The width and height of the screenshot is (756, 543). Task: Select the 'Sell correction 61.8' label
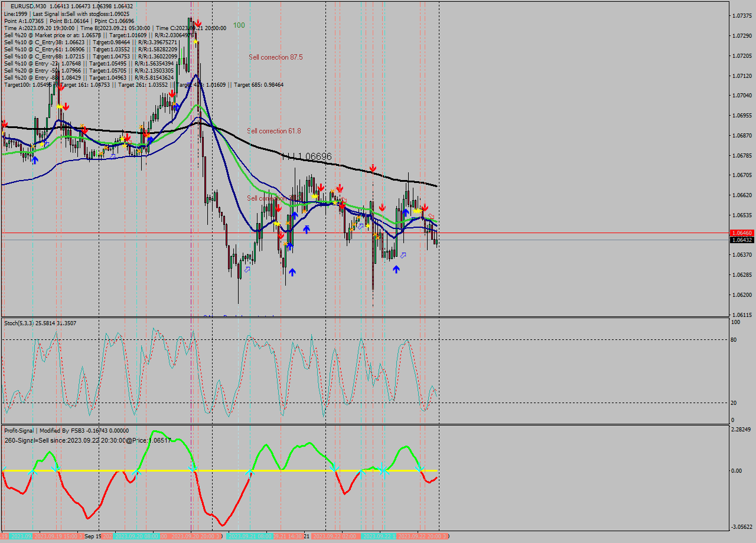point(274,131)
